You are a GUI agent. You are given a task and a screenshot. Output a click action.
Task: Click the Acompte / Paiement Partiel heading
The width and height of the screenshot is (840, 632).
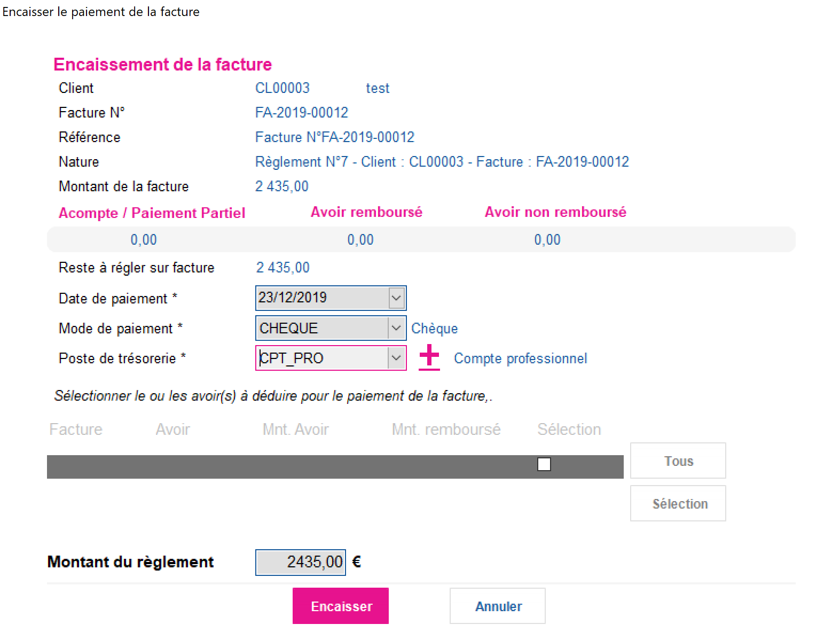[x=152, y=213]
